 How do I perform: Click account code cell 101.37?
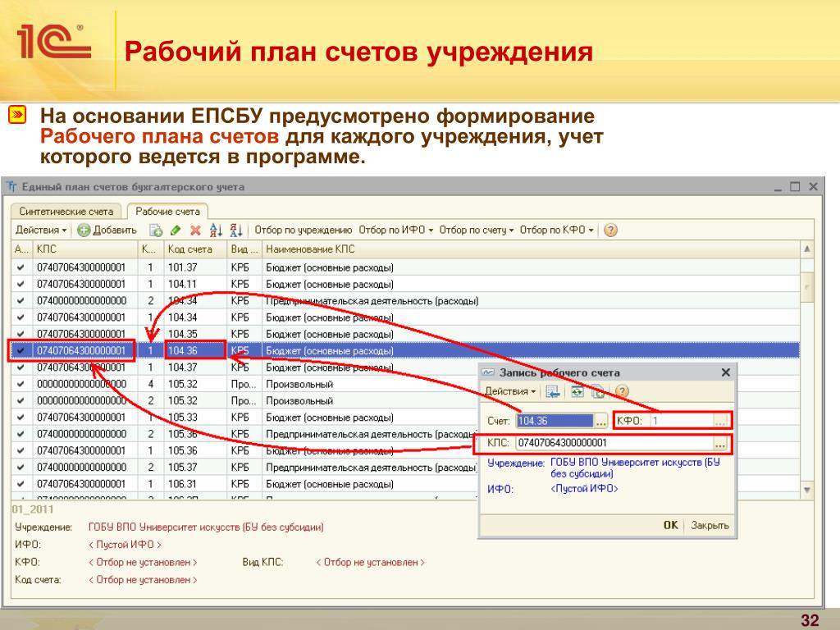tap(195, 267)
